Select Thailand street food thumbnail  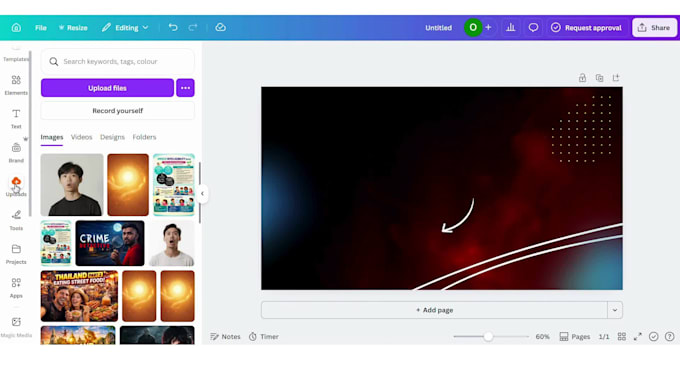(x=79, y=296)
